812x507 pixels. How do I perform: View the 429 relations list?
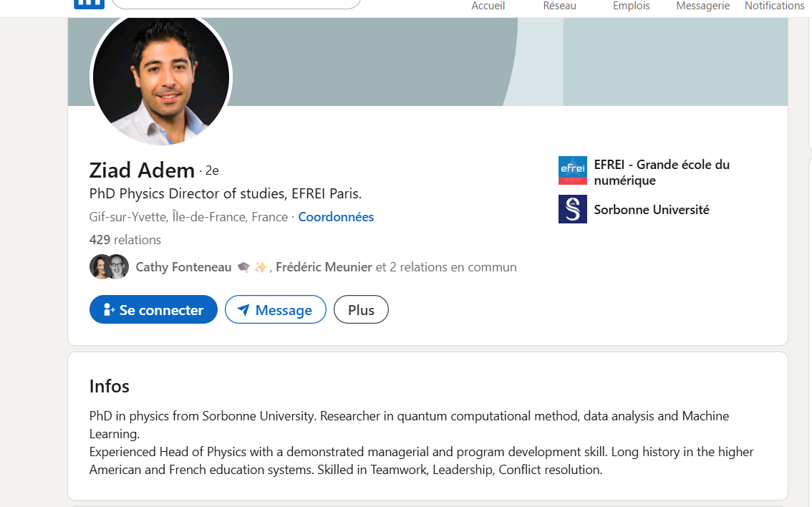(125, 240)
